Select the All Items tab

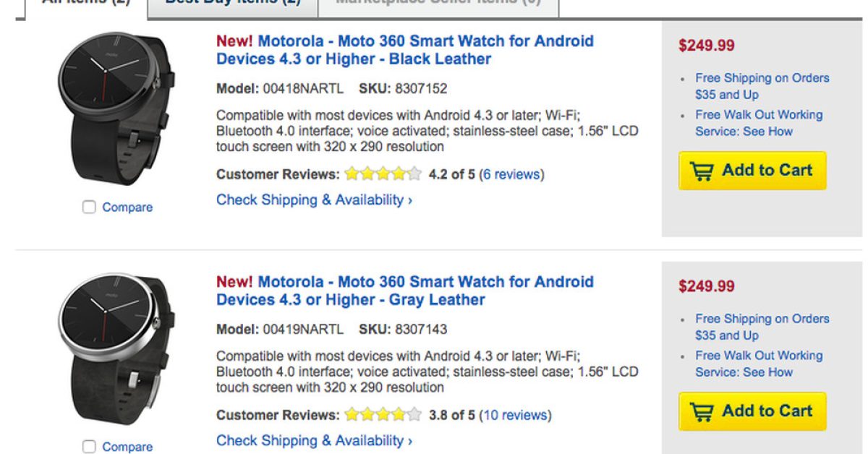85,4
